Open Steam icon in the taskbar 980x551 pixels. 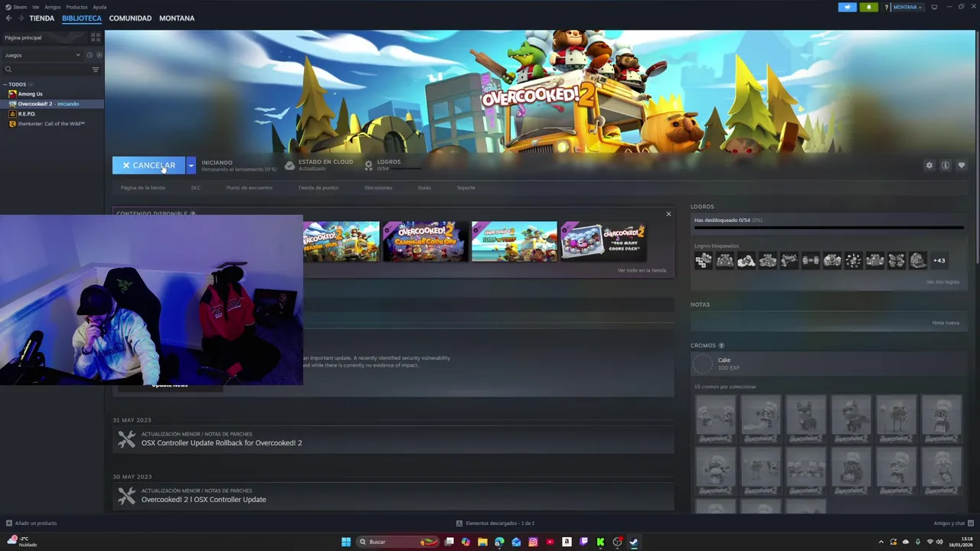tap(634, 542)
